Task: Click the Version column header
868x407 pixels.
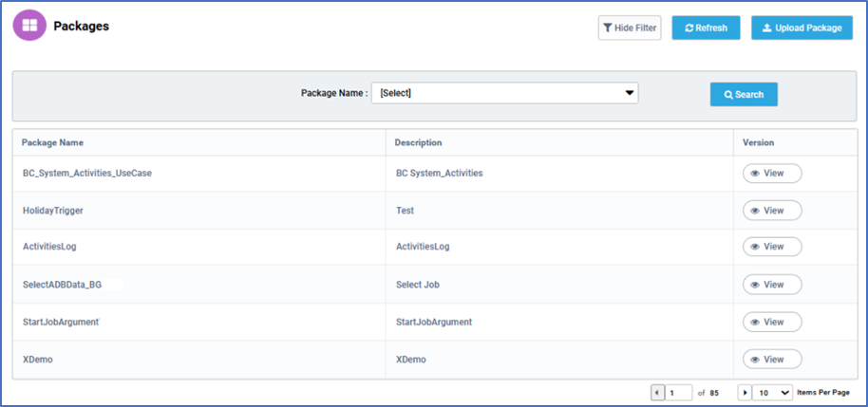Action: (x=758, y=142)
